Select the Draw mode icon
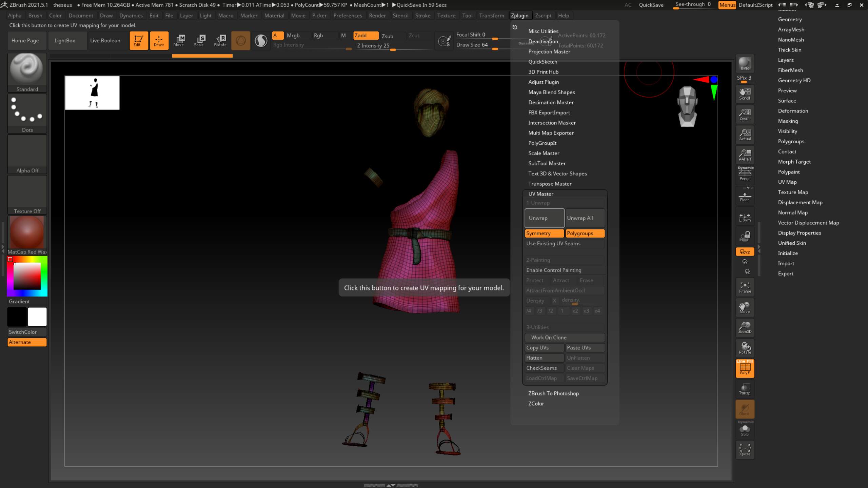The height and width of the screenshot is (488, 868). coord(159,41)
